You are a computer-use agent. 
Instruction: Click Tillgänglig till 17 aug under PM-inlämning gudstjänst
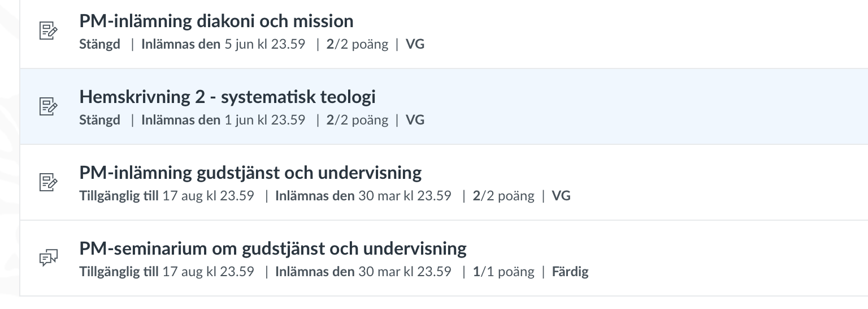(x=167, y=196)
